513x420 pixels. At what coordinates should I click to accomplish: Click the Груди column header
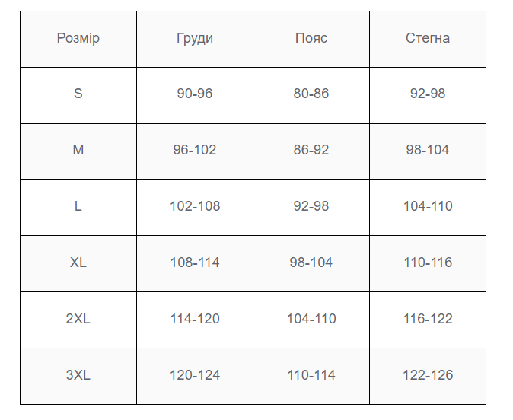click(195, 38)
